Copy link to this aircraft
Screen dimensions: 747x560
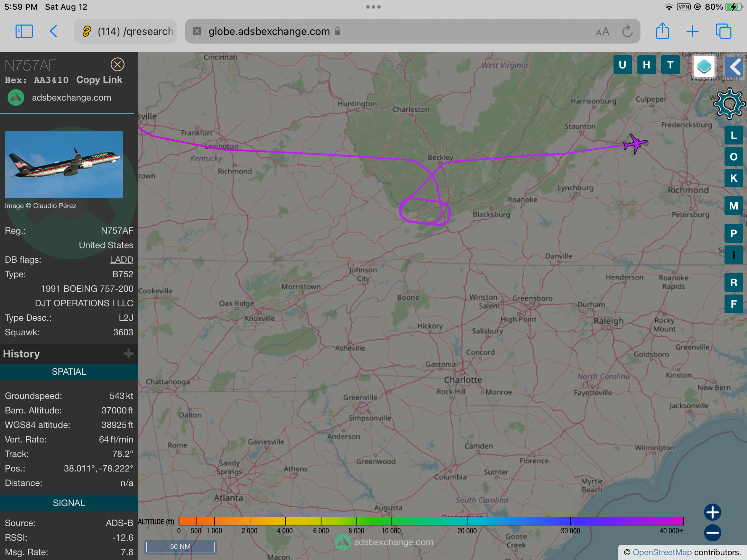coord(99,80)
